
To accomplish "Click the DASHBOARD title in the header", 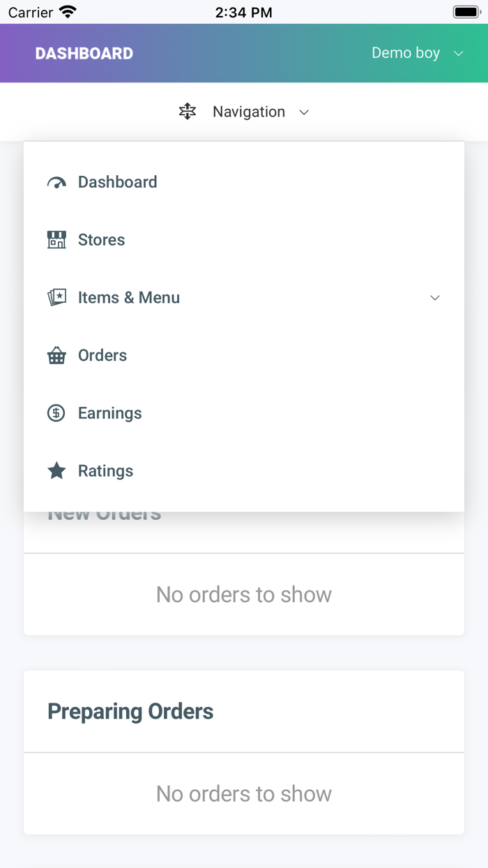I will coord(84,53).
